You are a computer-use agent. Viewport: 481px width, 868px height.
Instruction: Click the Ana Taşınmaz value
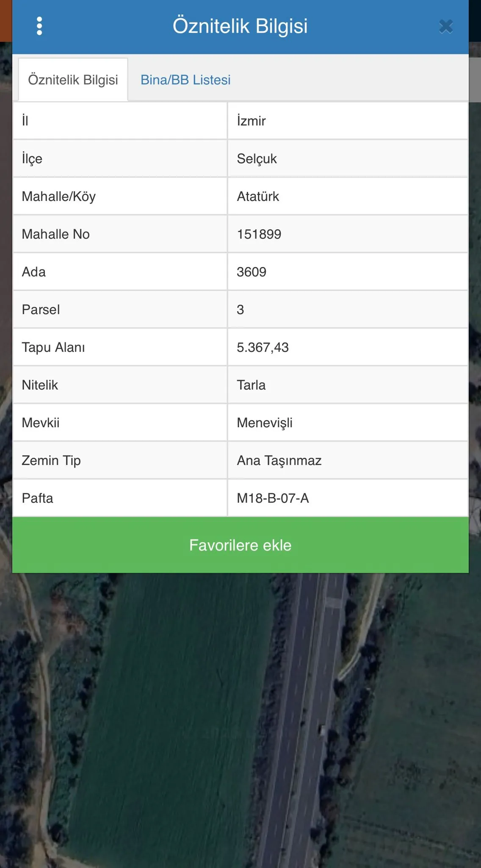tap(279, 460)
